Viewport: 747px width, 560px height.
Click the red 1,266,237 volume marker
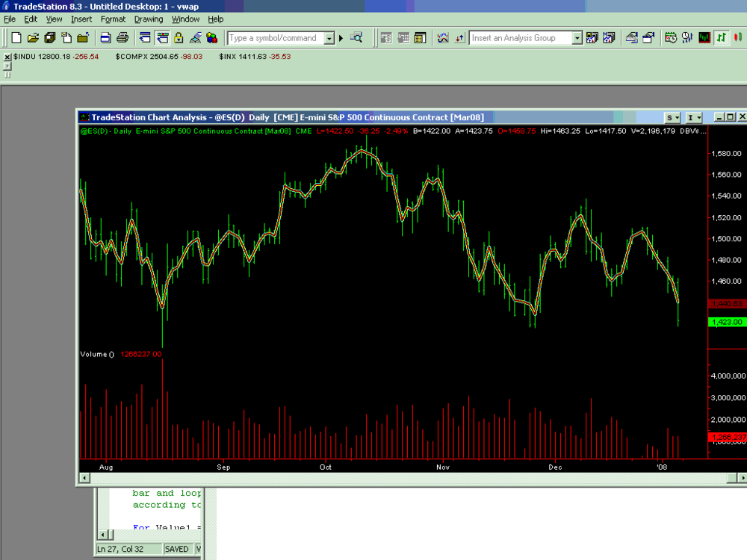[x=728, y=437]
